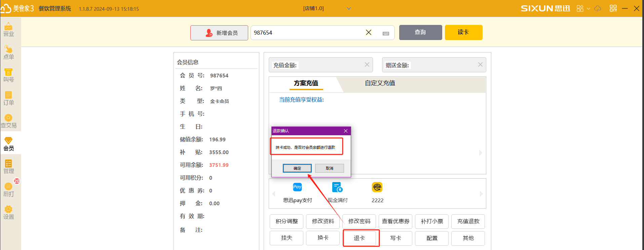Click the on-screen keyboard icon in search box
The image size is (644, 250).
pos(386,33)
